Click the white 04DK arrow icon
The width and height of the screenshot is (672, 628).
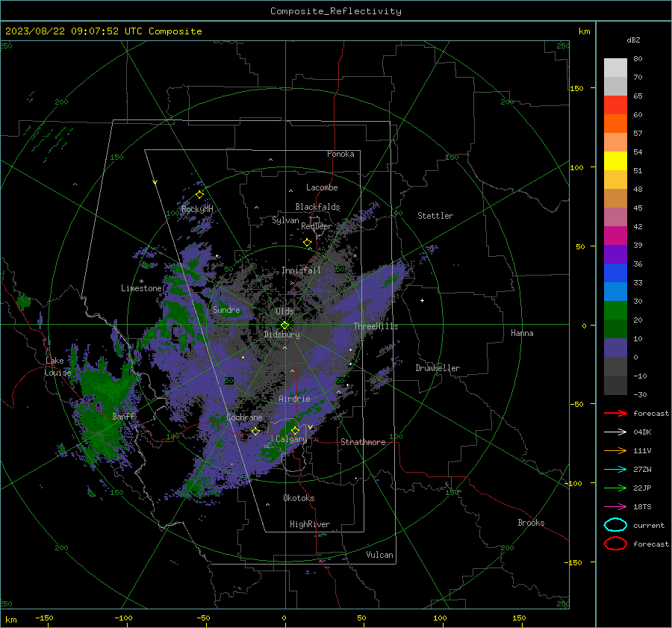coord(615,432)
